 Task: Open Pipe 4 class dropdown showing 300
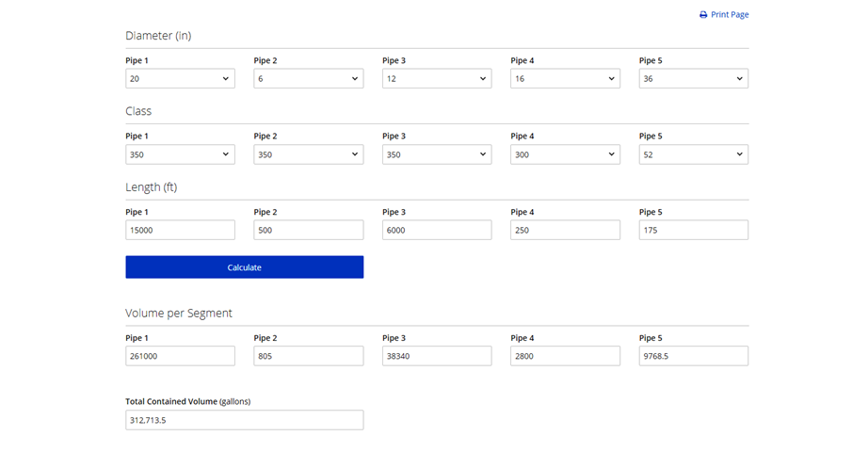(x=565, y=154)
